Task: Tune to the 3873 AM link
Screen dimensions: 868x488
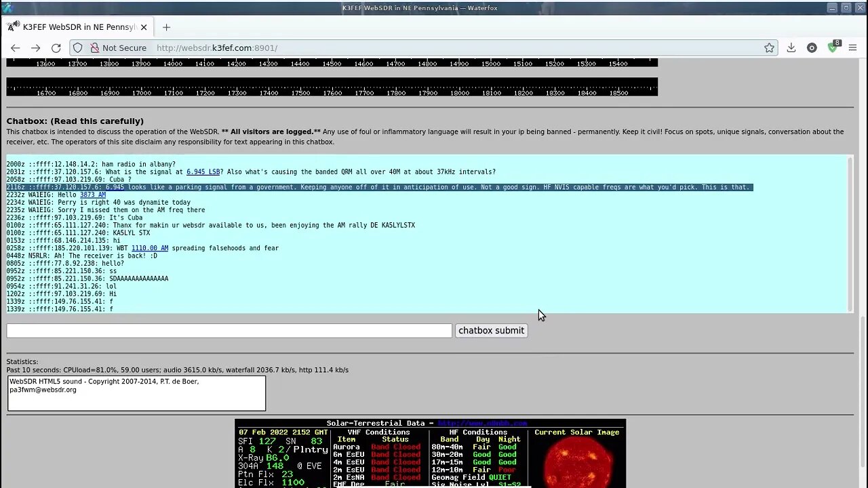Action: tap(93, 195)
